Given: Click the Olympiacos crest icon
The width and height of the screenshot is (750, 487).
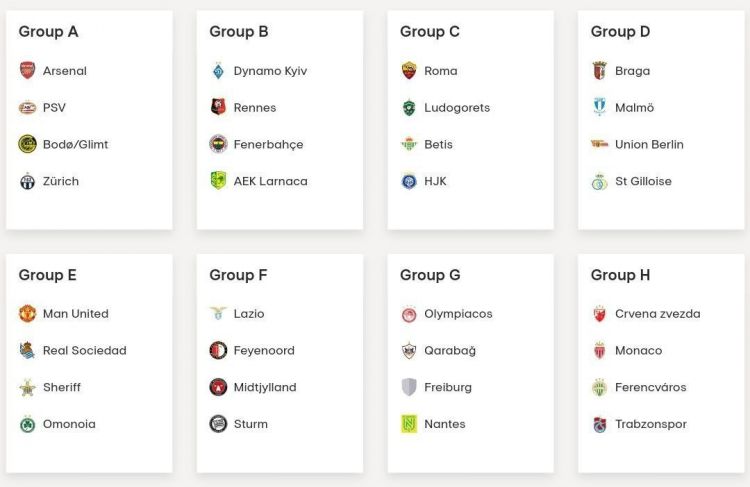Looking at the screenshot, I should (x=409, y=314).
